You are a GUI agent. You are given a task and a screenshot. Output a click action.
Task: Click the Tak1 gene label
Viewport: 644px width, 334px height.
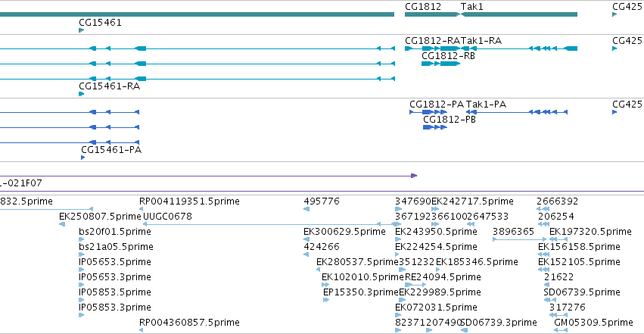coord(472,7)
